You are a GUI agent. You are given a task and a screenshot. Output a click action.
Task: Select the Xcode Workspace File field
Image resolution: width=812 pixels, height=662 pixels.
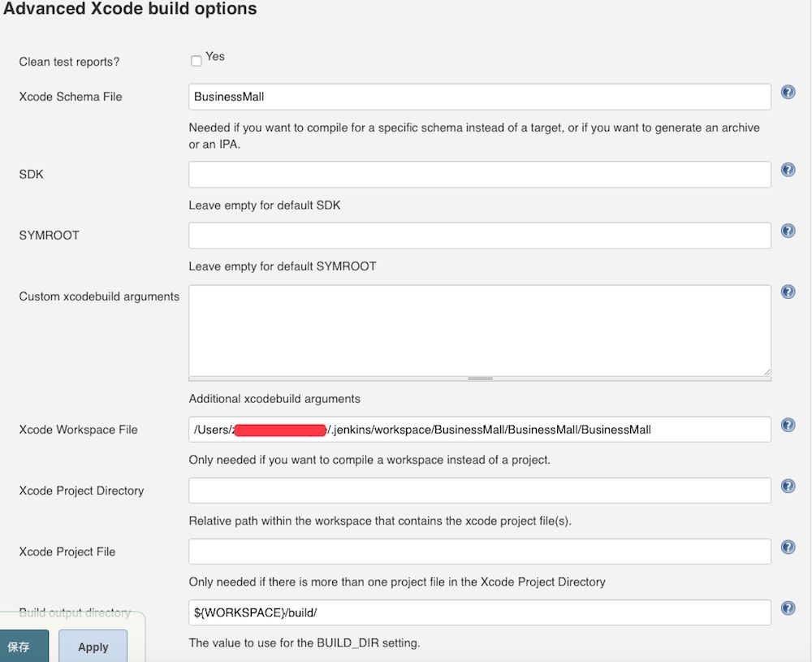tap(479, 430)
